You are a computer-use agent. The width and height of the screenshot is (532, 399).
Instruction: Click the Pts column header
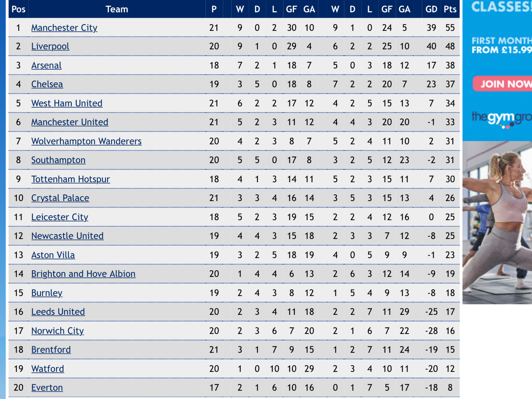pos(450,9)
